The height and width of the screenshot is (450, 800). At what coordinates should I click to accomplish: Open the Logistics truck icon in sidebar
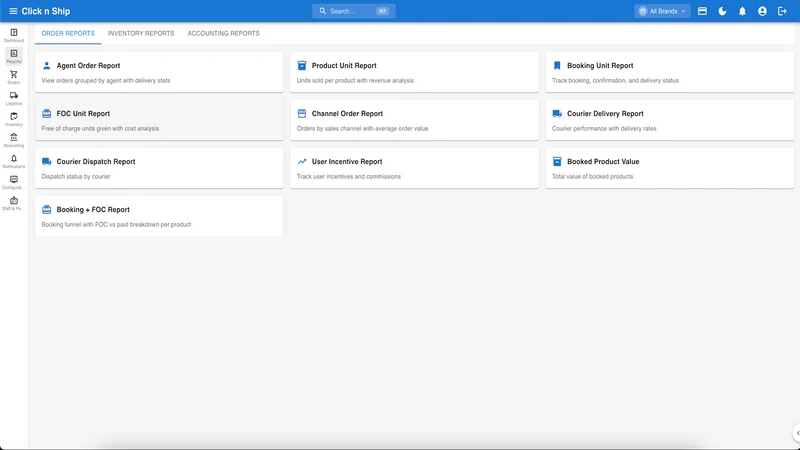coord(14,98)
